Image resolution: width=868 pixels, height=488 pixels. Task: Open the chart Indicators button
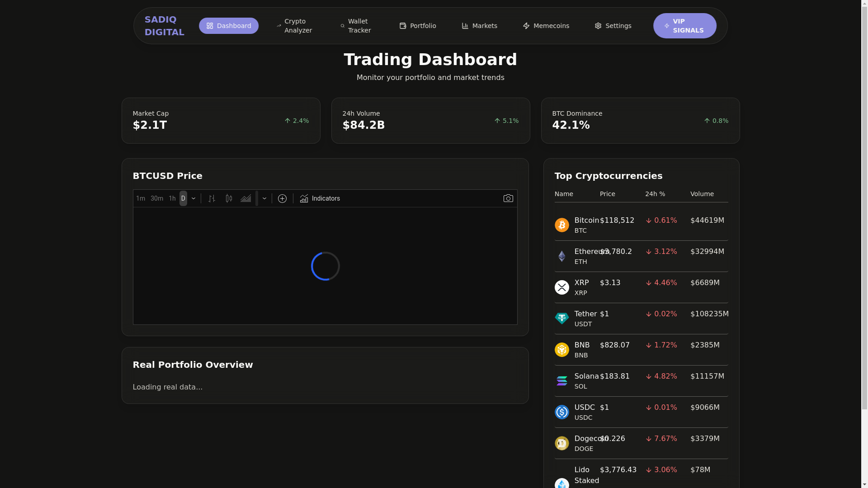click(x=320, y=198)
